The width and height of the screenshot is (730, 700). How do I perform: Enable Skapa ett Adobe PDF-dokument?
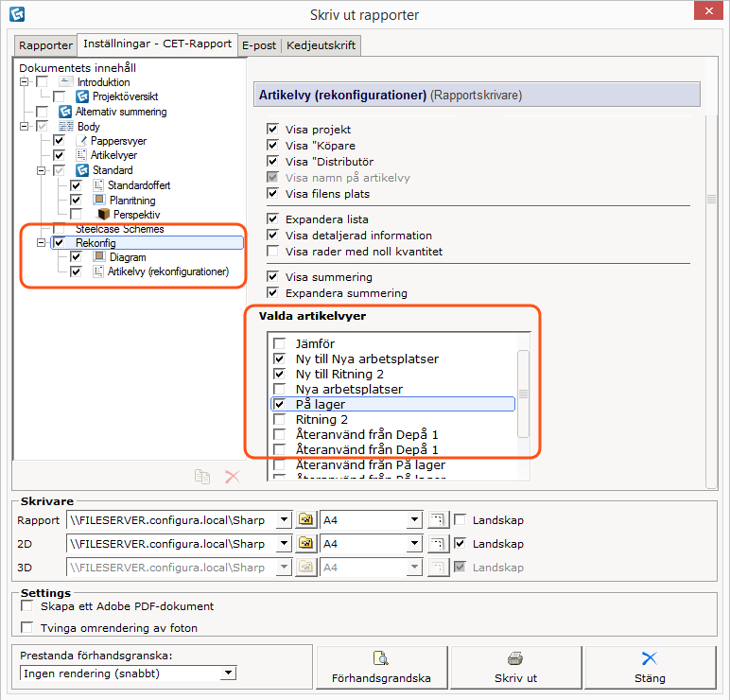tap(27, 606)
